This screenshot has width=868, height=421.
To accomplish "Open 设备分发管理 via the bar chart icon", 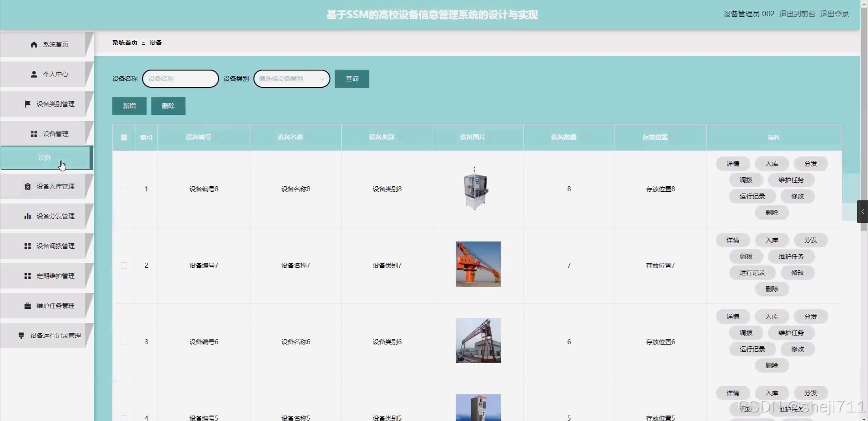I will tap(27, 216).
